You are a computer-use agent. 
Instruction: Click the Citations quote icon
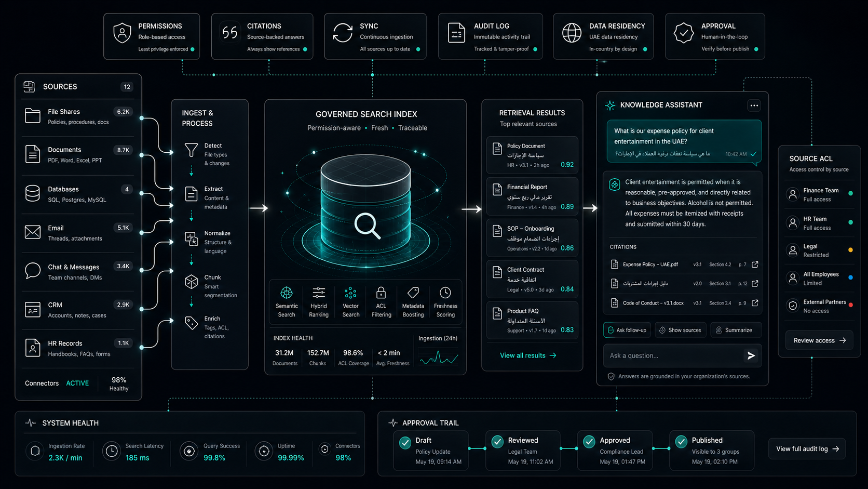(x=229, y=32)
